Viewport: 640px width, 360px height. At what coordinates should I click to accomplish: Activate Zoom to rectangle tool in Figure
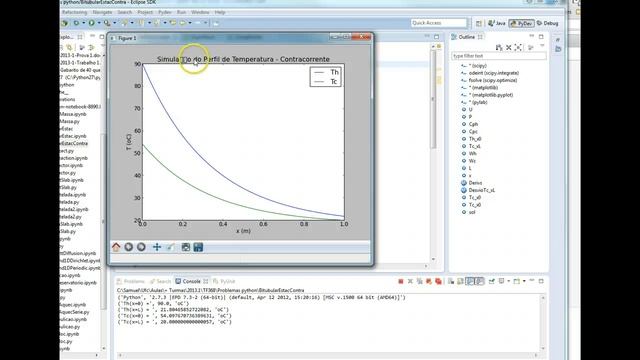point(171,247)
